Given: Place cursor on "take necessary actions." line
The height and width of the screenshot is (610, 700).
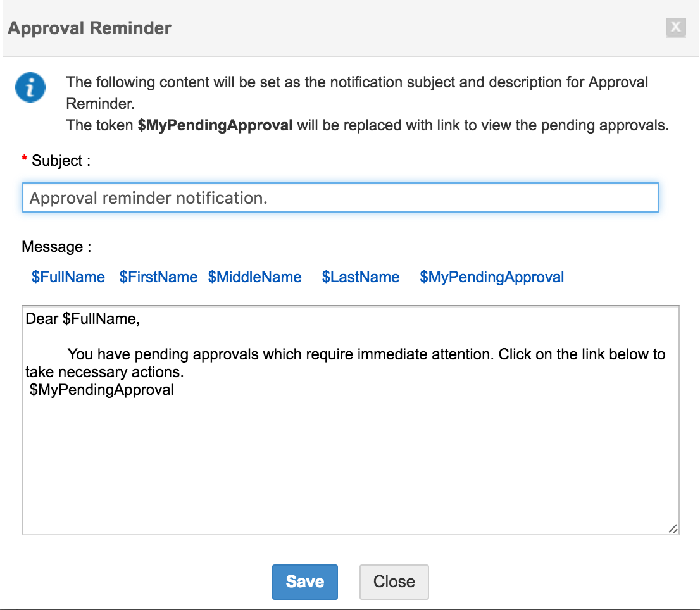Looking at the screenshot, I should (x=104, y=372).
